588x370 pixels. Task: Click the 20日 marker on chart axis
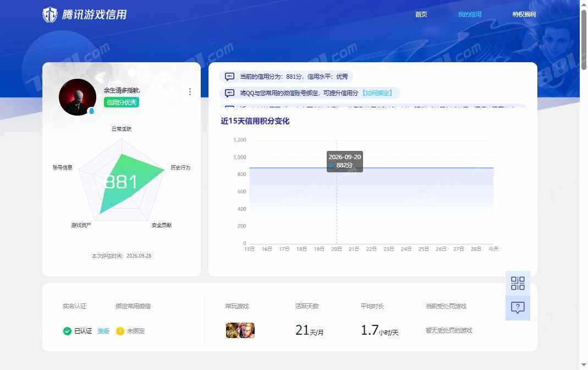coord(337,249)
